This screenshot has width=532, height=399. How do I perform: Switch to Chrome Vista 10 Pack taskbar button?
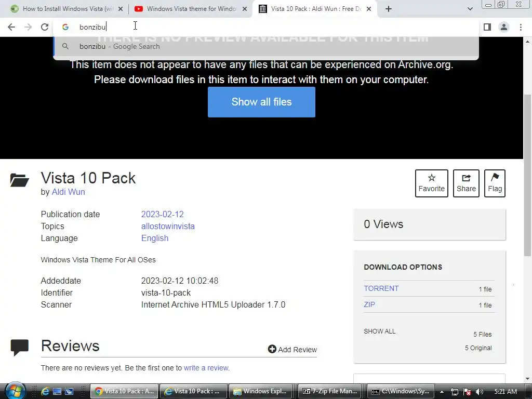tap(125, 391)
